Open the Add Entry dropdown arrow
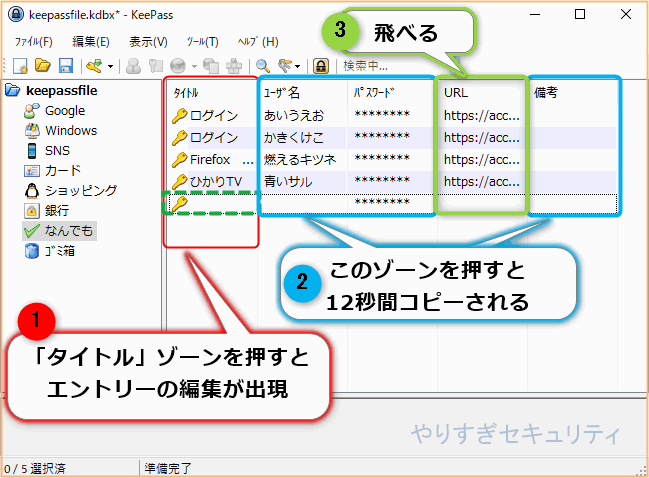 coord(111,66)
